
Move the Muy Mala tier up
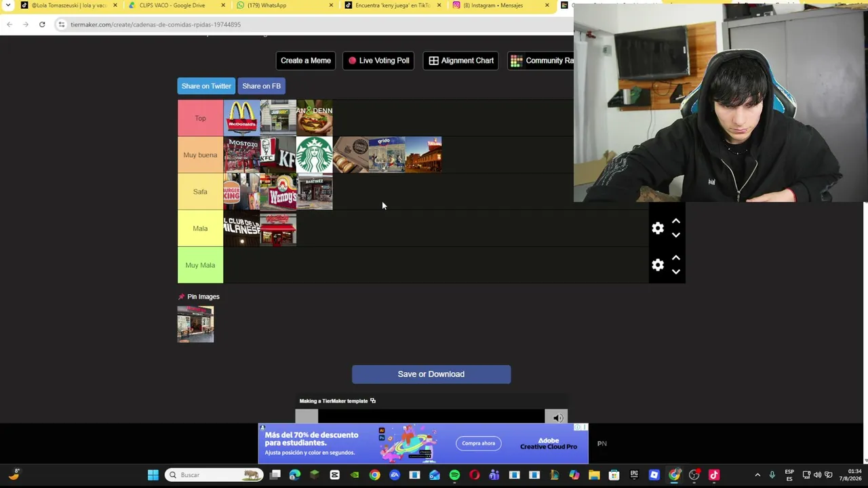pos(676,258)
